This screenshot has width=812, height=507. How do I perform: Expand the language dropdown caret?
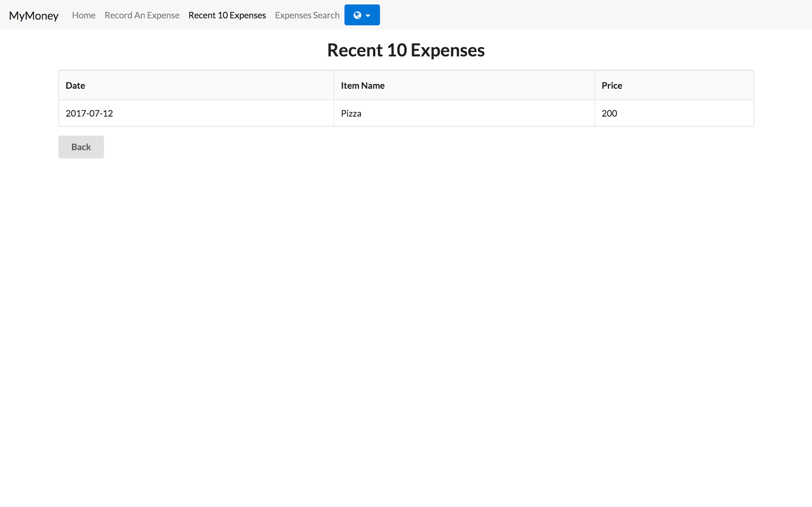coord(368,16)
